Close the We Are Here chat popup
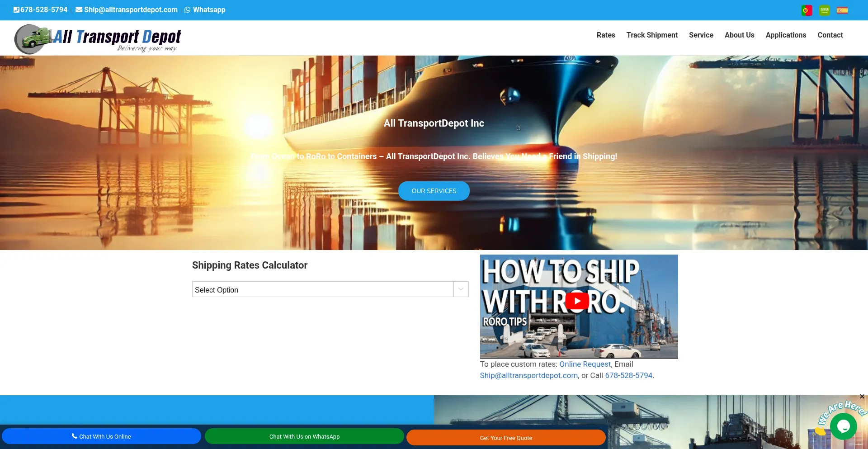 click(x=862, y=397)
